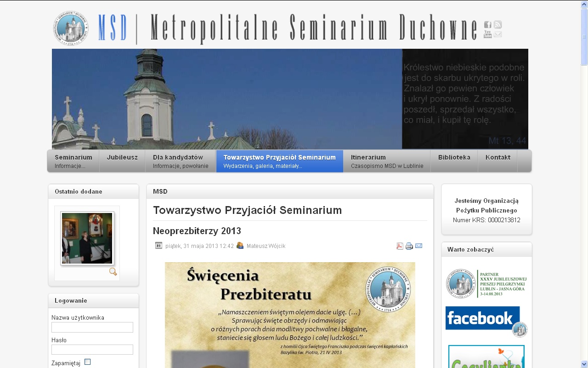
Task: Open the latest added photo thumbnail
Action: 87,238
